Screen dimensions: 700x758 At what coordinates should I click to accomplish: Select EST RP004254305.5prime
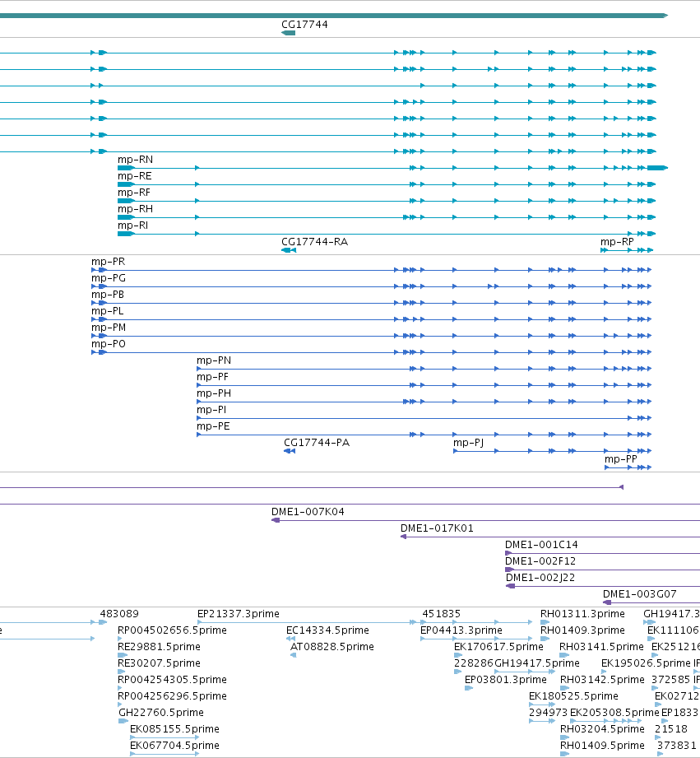point(172,679)
